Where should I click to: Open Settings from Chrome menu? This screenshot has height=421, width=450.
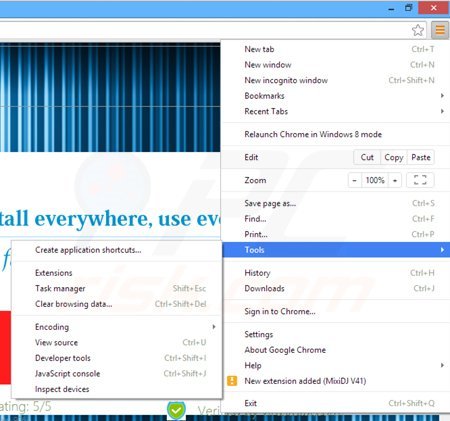[336, 334]
